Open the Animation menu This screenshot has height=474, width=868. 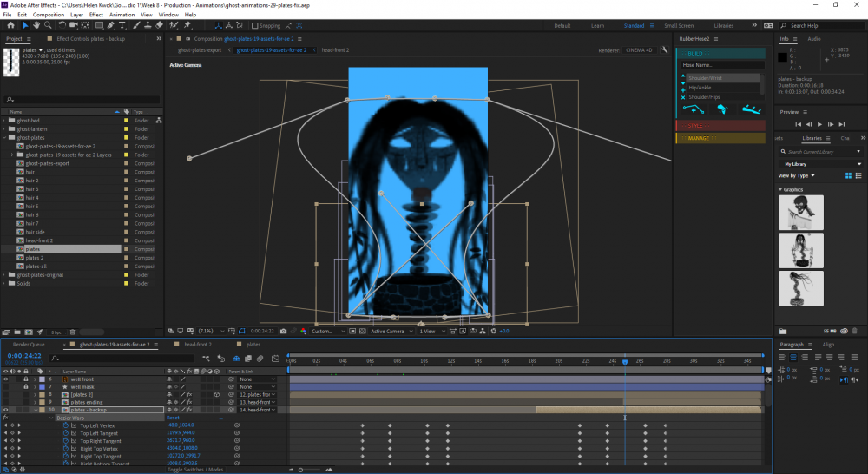[x=122, y=15]
